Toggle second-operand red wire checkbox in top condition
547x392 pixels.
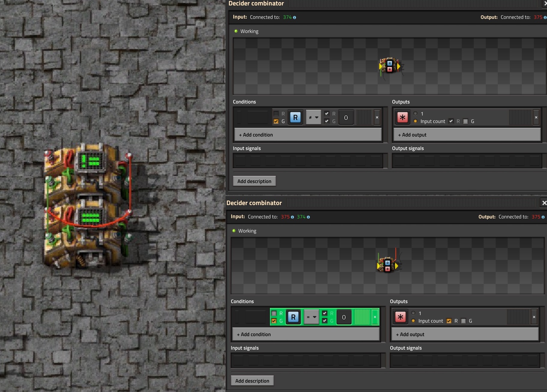(x=327, y=113)
